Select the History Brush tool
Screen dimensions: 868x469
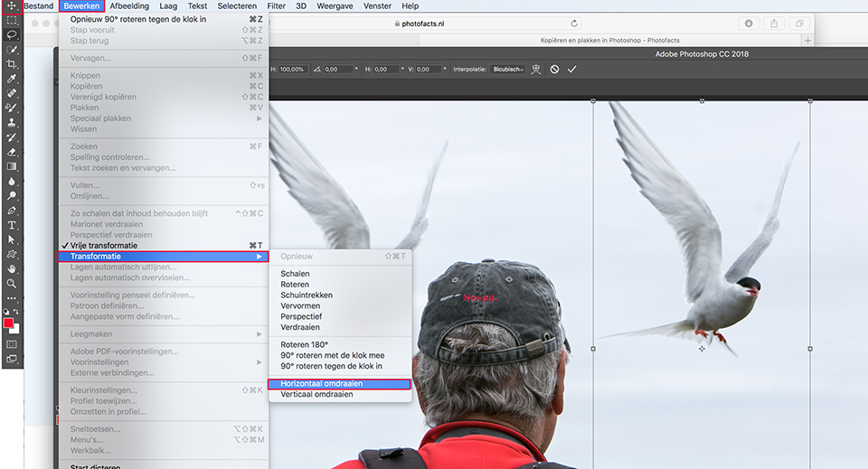12,137
